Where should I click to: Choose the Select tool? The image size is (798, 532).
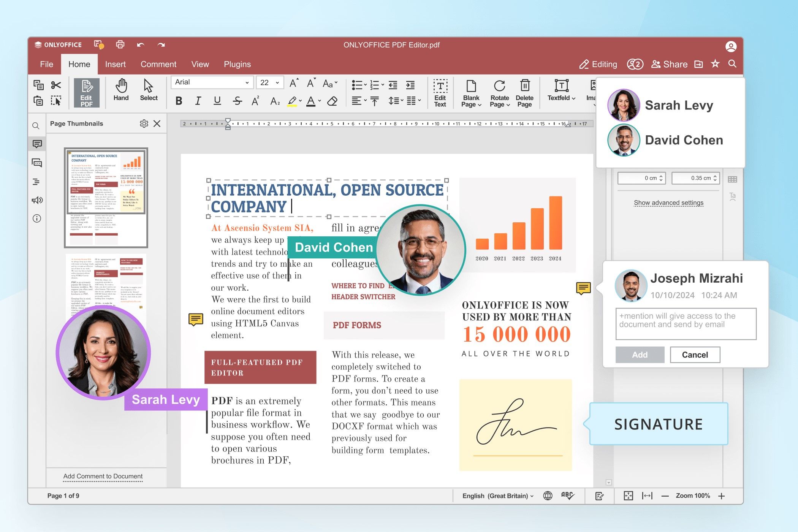(x=149, y=90)
